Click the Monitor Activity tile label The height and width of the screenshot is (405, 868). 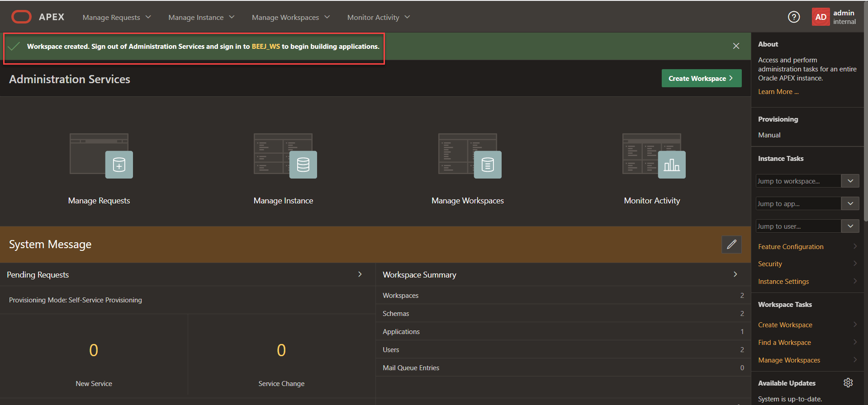pyautogui.click(x=652, y=201)
